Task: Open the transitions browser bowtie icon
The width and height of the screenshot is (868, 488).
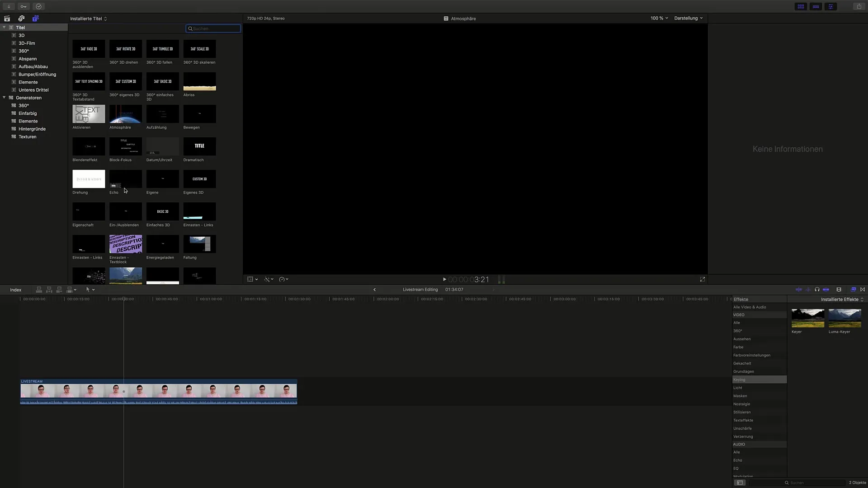Action: point(863,290)
